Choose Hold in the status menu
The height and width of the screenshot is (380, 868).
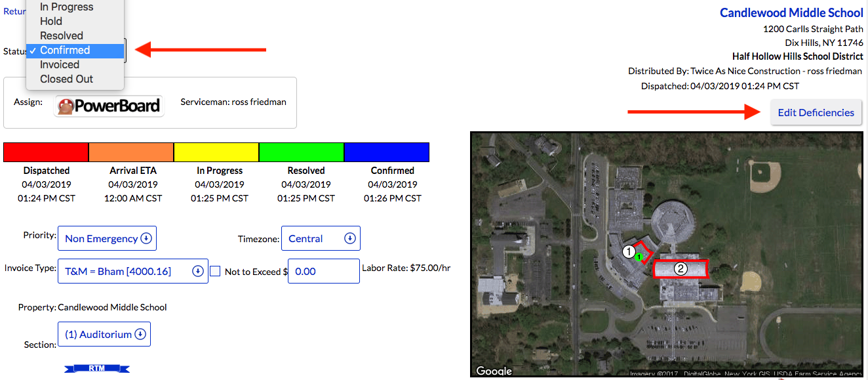[x=51, y=22]
